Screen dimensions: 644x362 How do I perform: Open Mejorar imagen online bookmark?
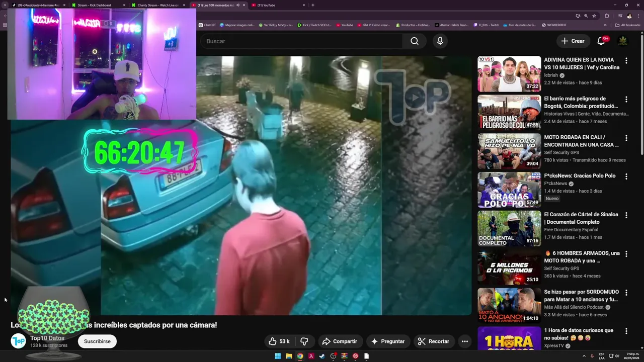237,25
